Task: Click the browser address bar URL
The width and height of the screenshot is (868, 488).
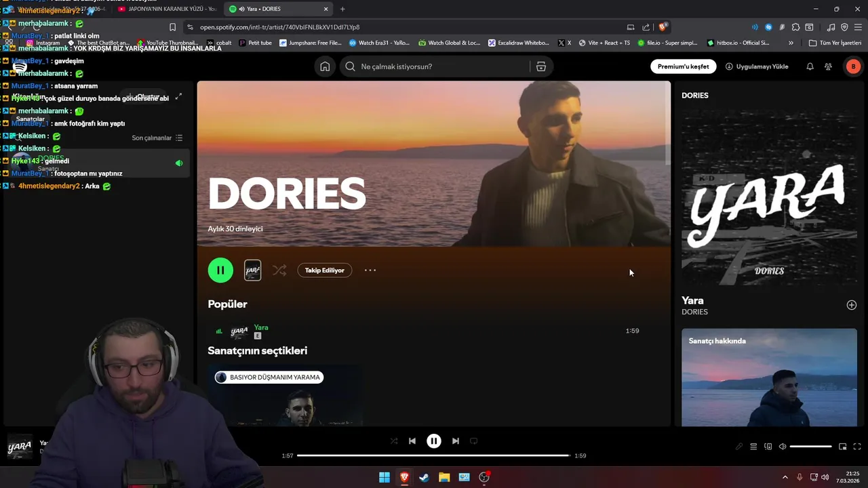Action: coord(279,27)
